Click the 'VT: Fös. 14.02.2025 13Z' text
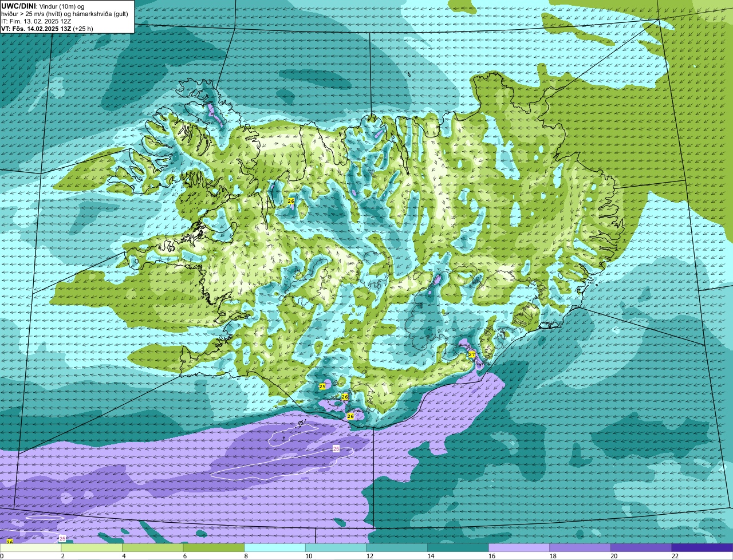733x560 pixels. pos(36,29)
